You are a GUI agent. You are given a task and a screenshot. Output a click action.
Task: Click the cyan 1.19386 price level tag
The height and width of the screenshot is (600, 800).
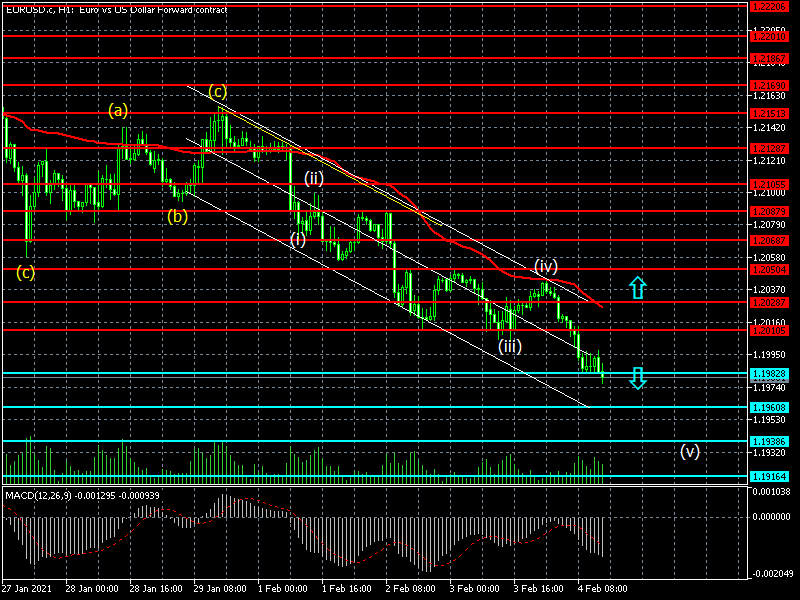pos(770,441)
